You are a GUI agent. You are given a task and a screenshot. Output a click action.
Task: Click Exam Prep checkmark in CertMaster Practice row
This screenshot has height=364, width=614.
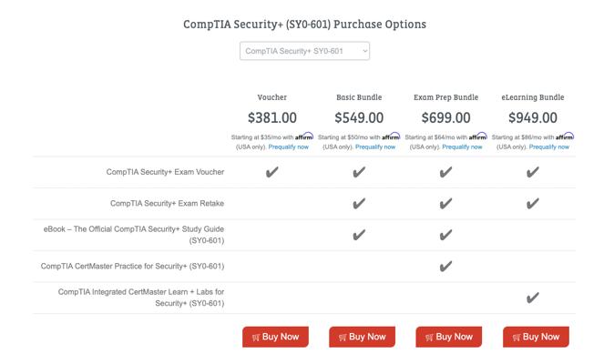pos(445,267)
